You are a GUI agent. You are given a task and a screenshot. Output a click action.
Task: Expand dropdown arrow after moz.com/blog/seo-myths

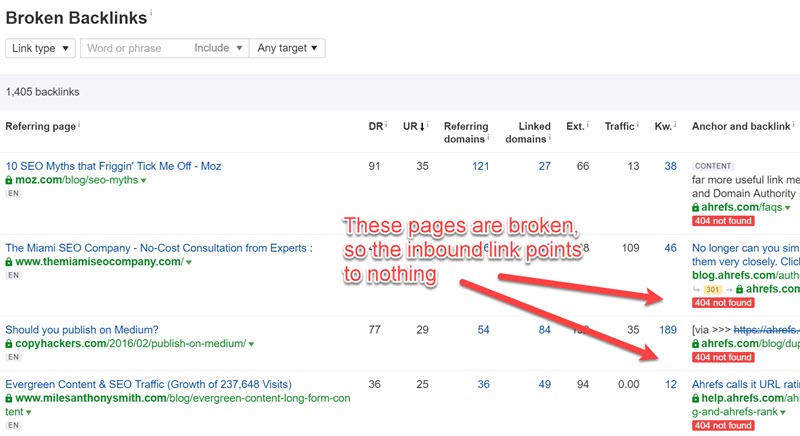tap(143, 181)
